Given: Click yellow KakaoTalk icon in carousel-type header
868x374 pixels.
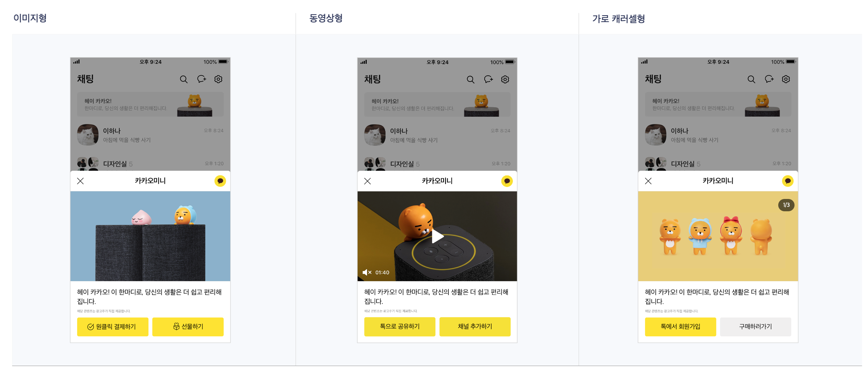Looking at the screenshot, I should (788, 181).
